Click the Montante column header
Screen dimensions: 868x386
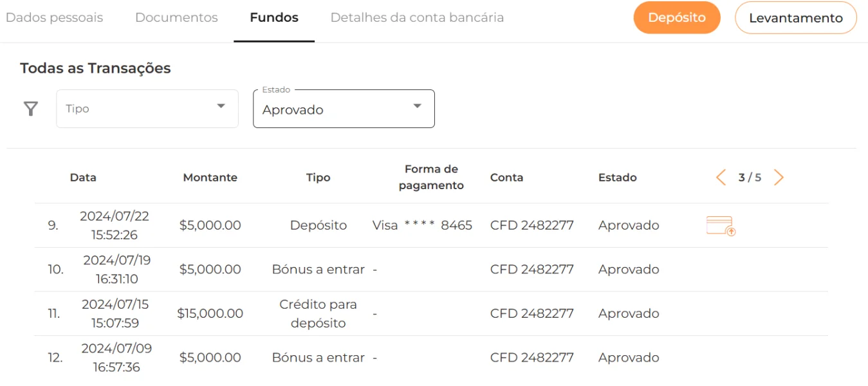pos(210,178)
